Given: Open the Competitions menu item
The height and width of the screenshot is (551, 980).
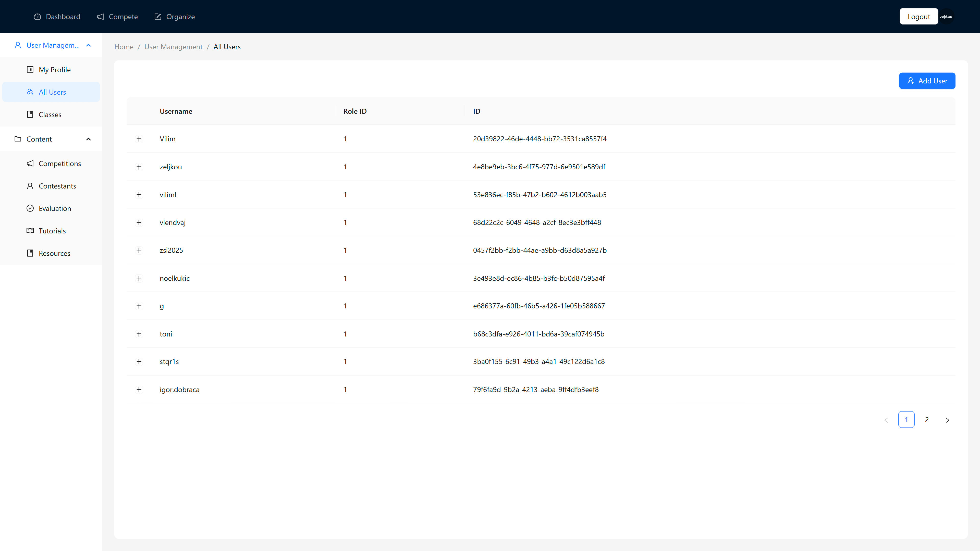Looking at the screenshot, I should coord(60,164).
